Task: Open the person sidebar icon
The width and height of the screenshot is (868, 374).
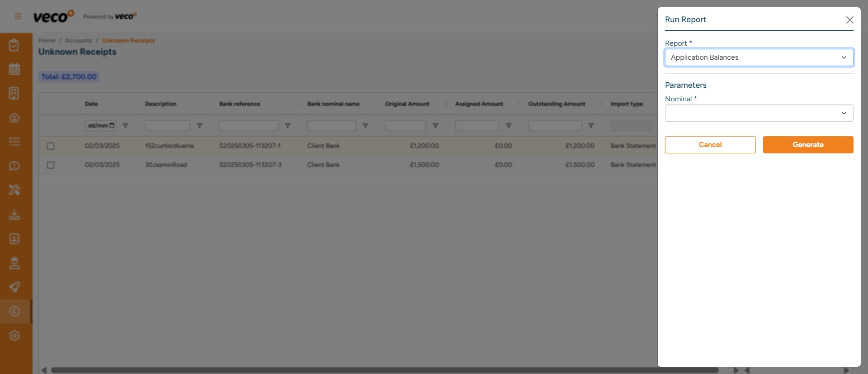Action: point(14,263)
